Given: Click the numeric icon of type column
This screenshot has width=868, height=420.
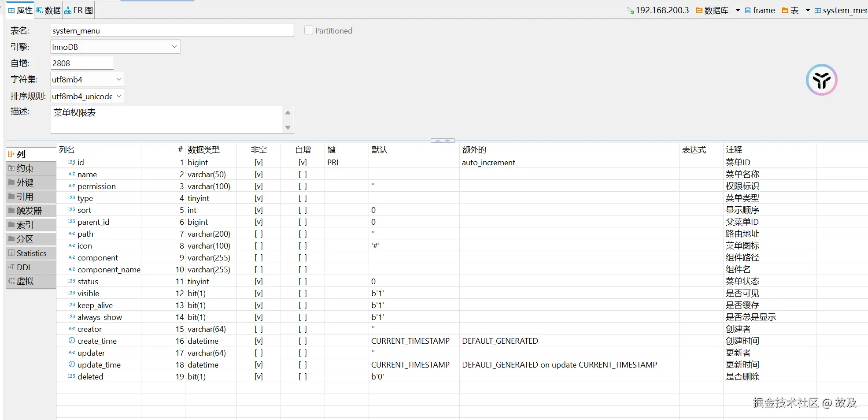Looking at the screenshot, I should click(71, 198).
